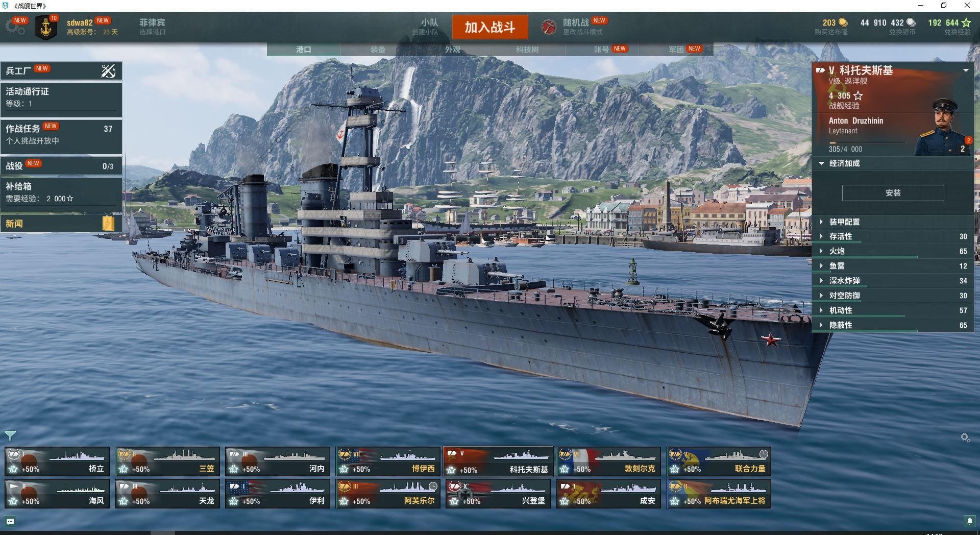
Task: Click the 兵工厂 armory tools icon
Action: pos(108,71)
